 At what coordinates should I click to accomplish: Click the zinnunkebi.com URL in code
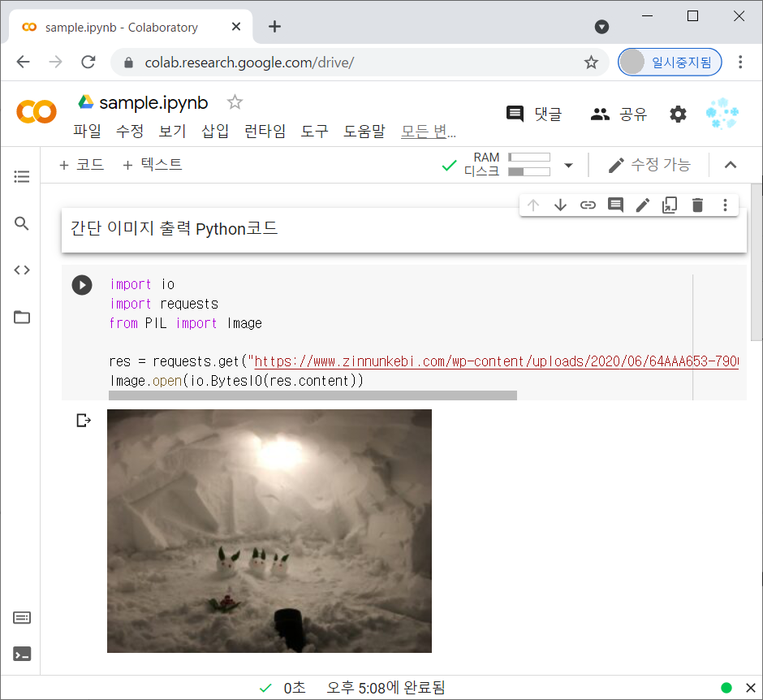pos(495,361)
